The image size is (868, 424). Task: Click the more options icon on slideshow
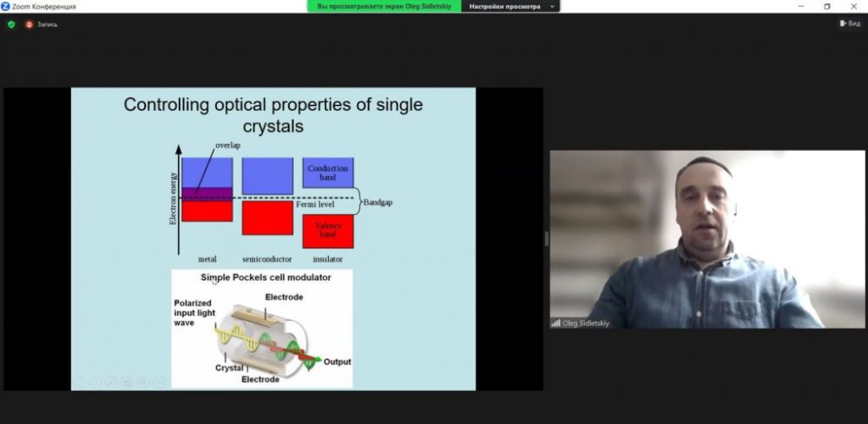pyautogui.click(x=160, y=381)
